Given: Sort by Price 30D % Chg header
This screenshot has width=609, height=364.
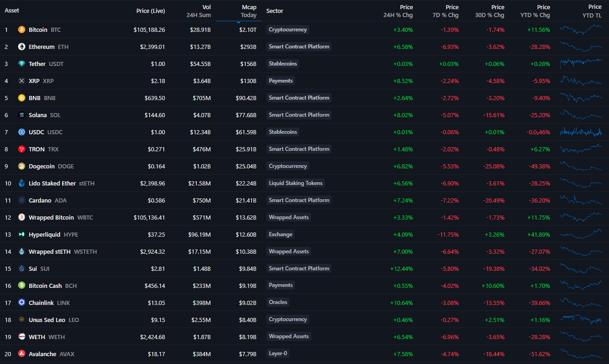Looking at the screenshot, I should 489,11.
